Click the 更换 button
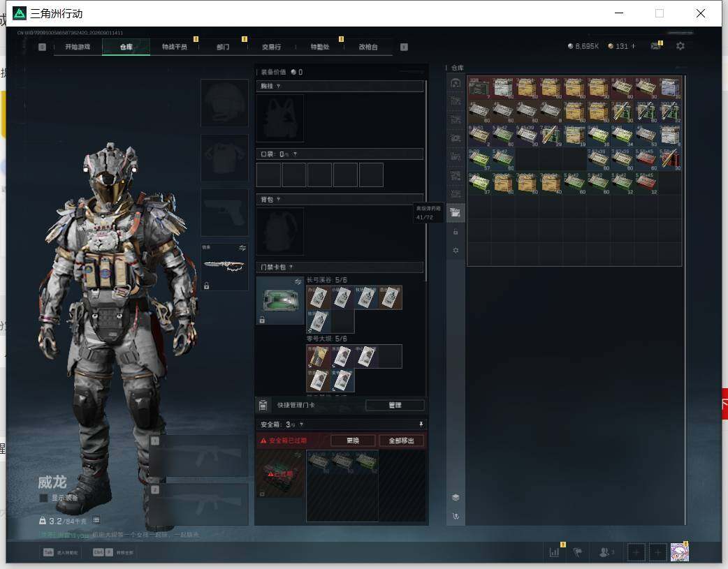This screenshot has width=728, height=569. 353,441
